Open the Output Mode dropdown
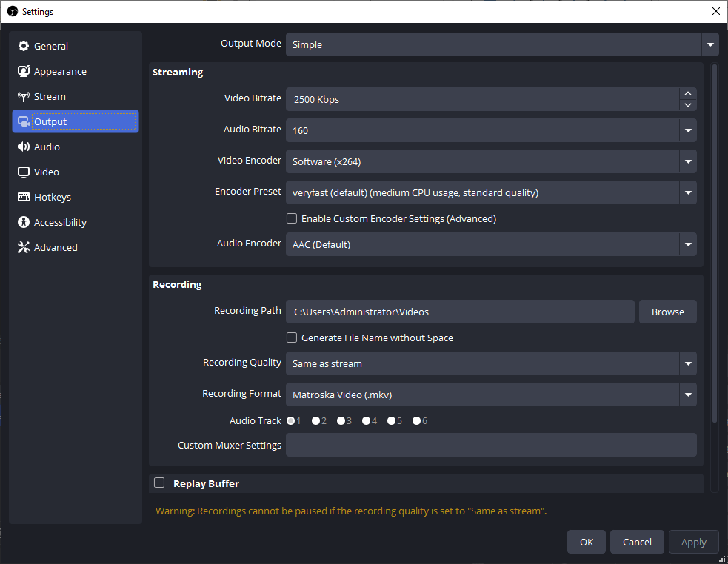 coord(710,44)
